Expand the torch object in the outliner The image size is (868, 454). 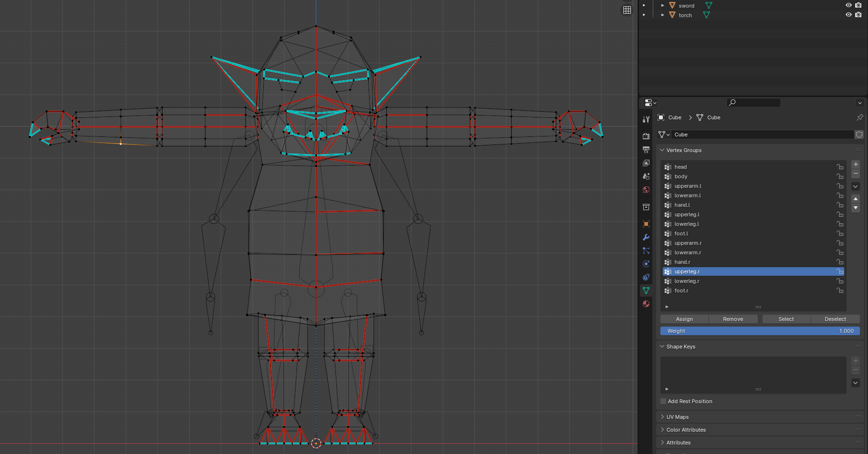(x=663, y=15)
